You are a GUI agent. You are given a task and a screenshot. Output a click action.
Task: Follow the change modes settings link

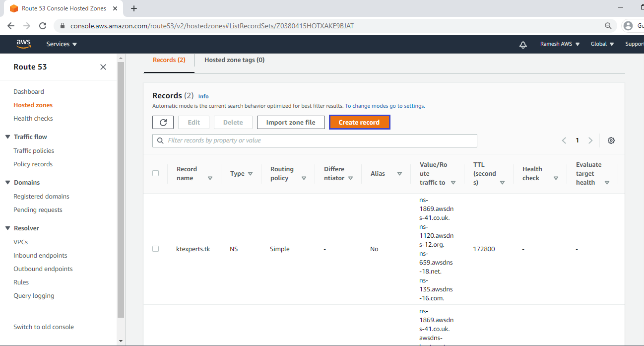385,106
